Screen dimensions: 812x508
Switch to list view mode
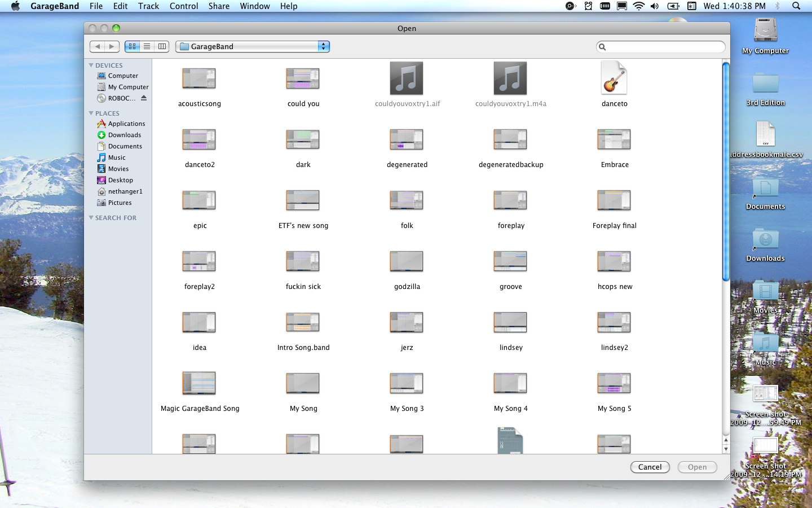[147, 46]
